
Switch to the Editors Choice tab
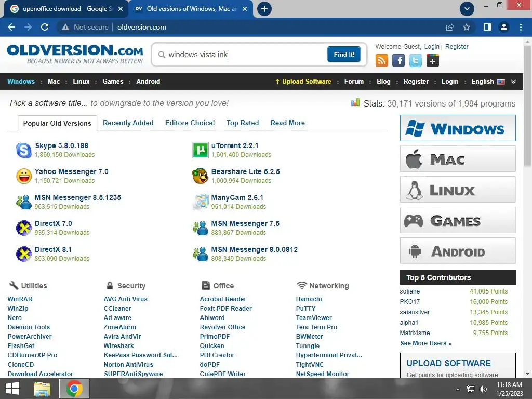190,123
